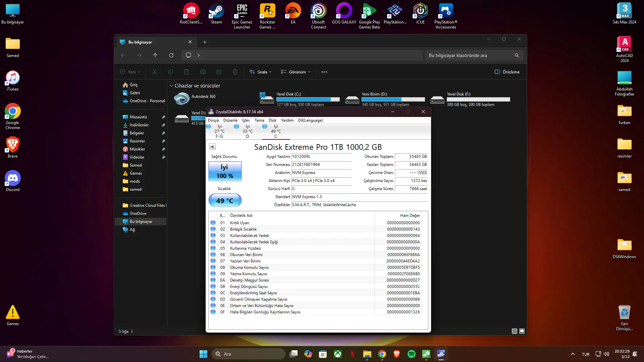Open the Sırala sort dropdown
The width and height of the screenshot is (644, 362).
pos(261,72)
